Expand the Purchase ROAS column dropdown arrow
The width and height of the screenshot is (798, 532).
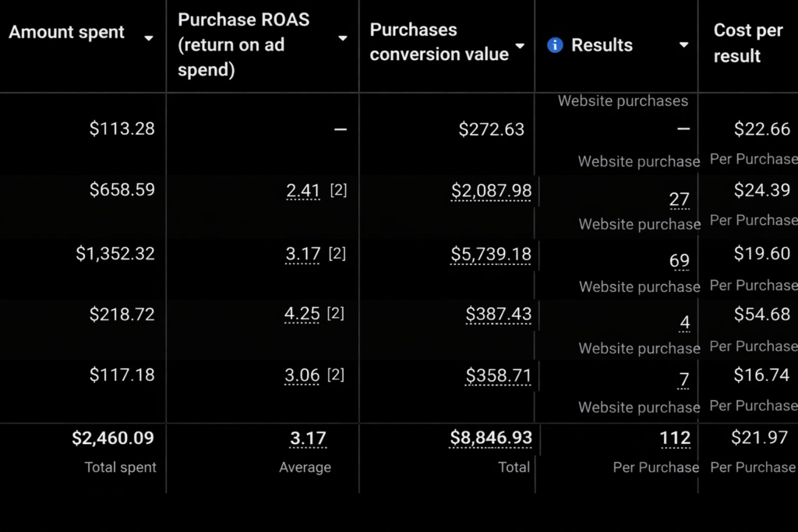coord(342,38)
